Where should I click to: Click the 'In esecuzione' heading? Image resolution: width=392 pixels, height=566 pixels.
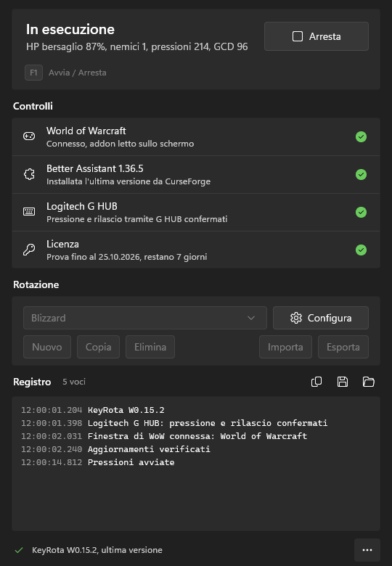70,30
